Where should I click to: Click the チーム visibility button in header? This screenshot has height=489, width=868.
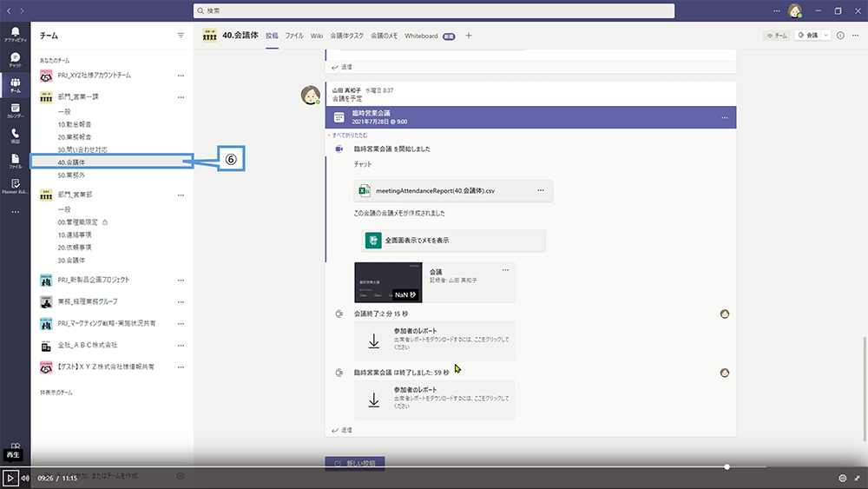click(x=777, y=36)
